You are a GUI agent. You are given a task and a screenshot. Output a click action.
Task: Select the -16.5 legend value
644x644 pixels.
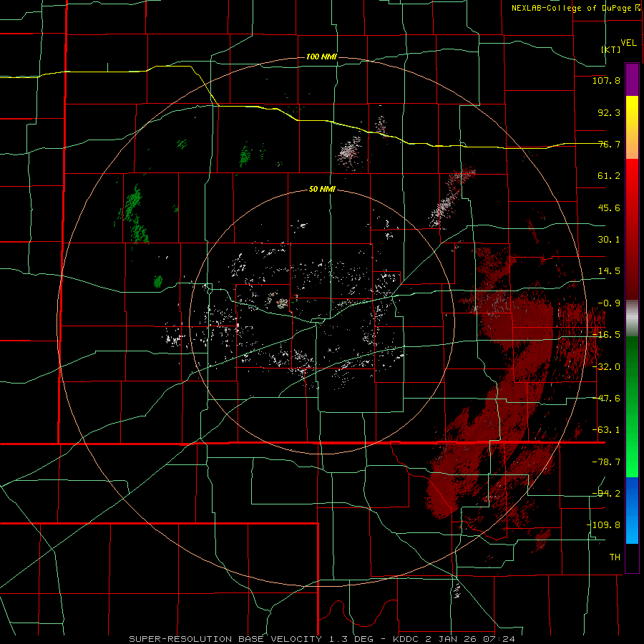(606, 335)
